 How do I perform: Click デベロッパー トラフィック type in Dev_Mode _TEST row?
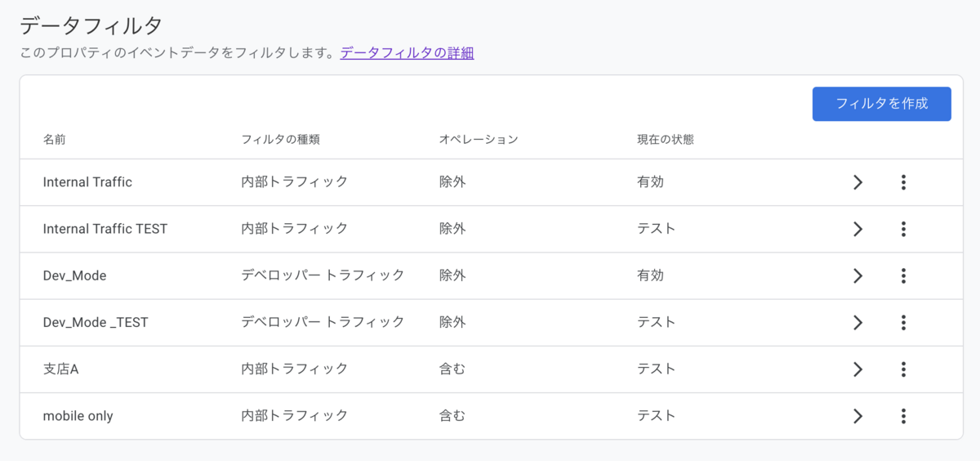(x=323, y=322)
